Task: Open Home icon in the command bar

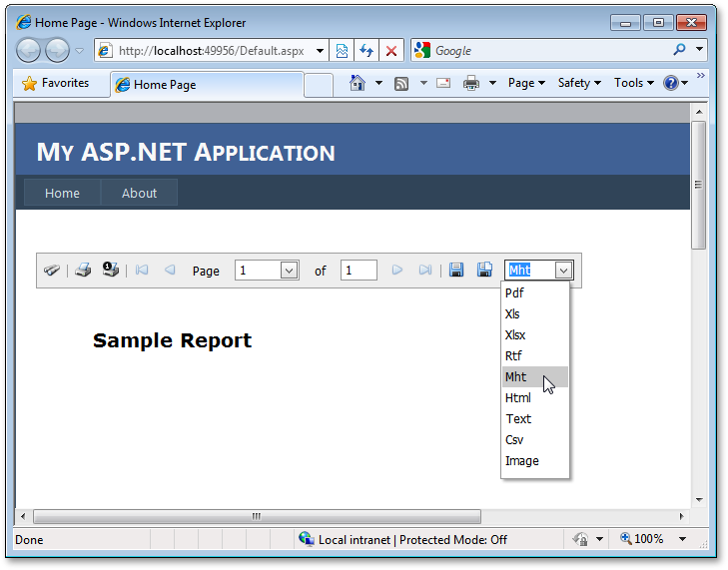Action: coord(358,83)
